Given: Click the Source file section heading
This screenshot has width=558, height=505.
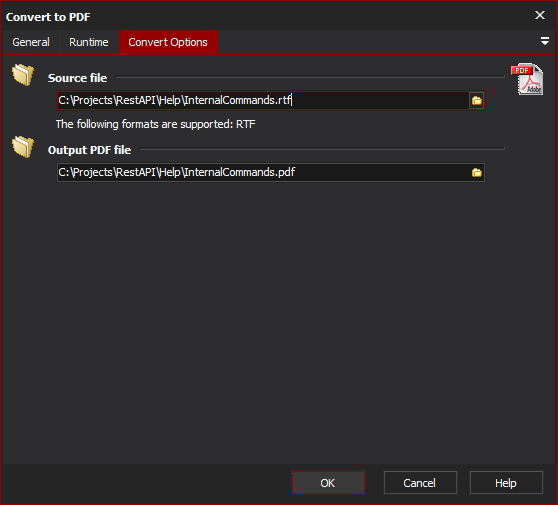Looking at the screenshot, I should (x=77, y=78).
